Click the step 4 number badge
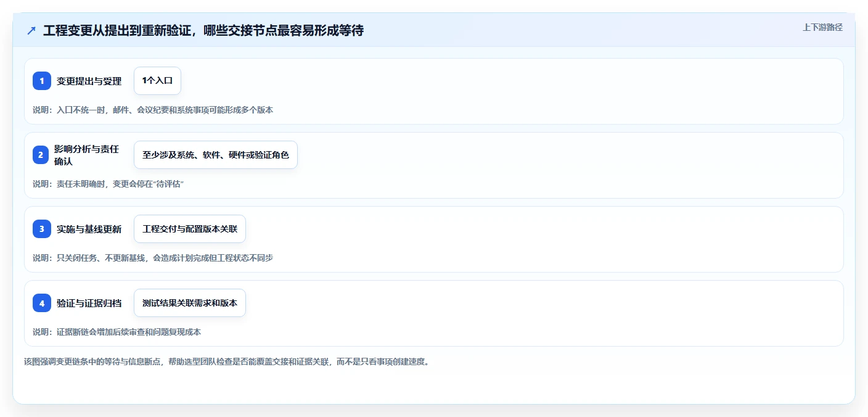The width and height of the screenshot is (868, 417). 42,303
